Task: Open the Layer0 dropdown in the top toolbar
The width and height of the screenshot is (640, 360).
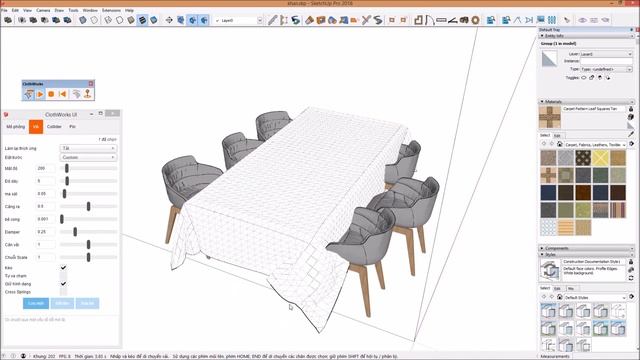Action: (x=238, y=20)
